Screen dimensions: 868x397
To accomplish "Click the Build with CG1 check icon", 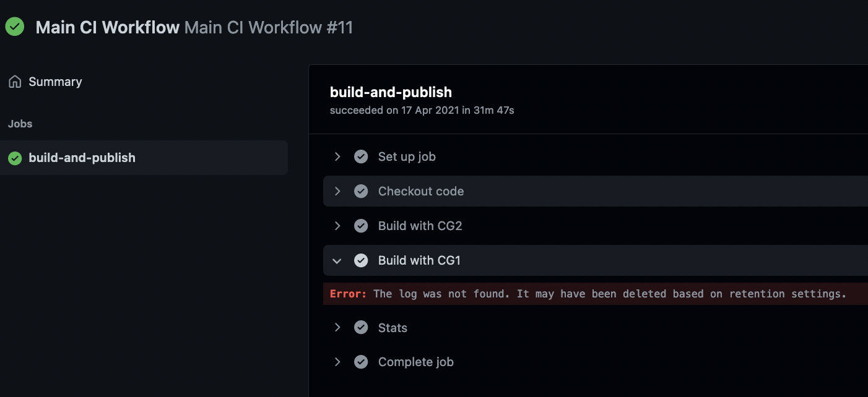I will (361, 260).
